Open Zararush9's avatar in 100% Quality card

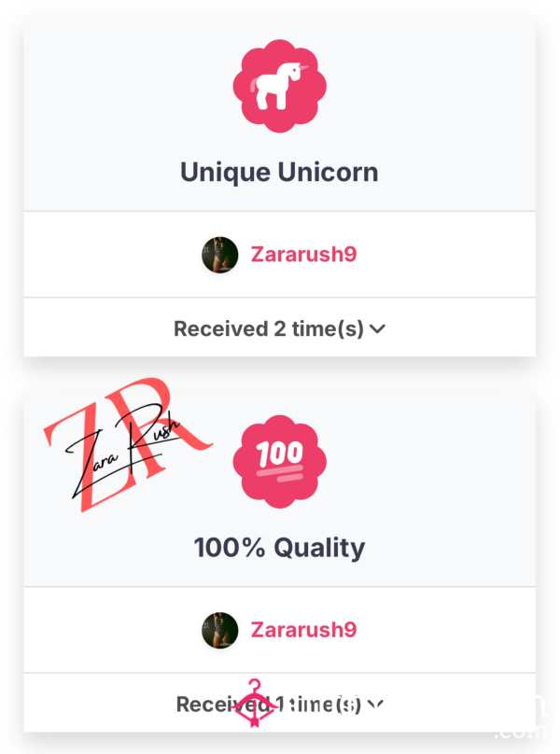pyautogui.click(x=220, y=631)
